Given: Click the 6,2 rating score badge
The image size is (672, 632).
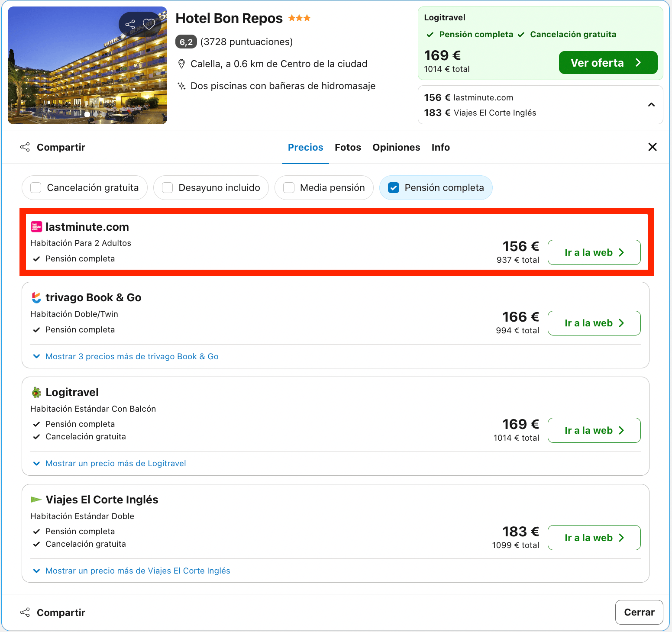Looking at the screenshot, I should point(186,42).
